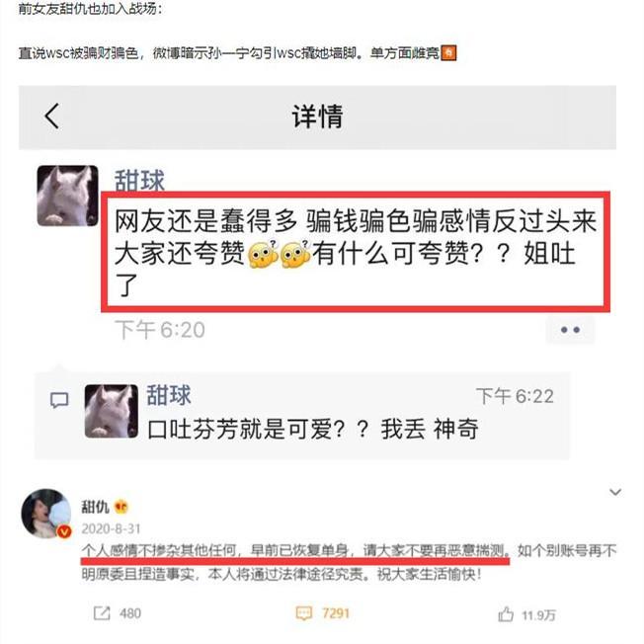Click the 甜球 username above the red box
Image resolution: width=644 pixels, height=644 pixels.
[139, 181]
